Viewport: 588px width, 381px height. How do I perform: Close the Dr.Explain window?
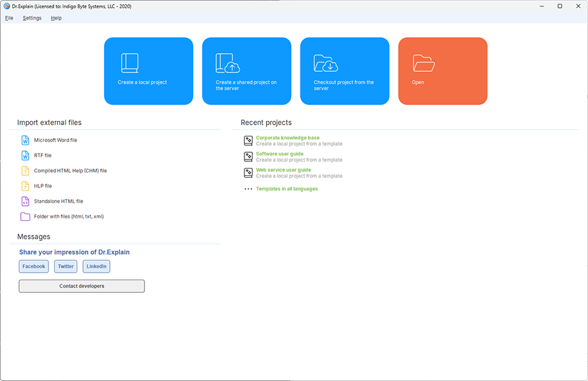click(x=578, y=6)
